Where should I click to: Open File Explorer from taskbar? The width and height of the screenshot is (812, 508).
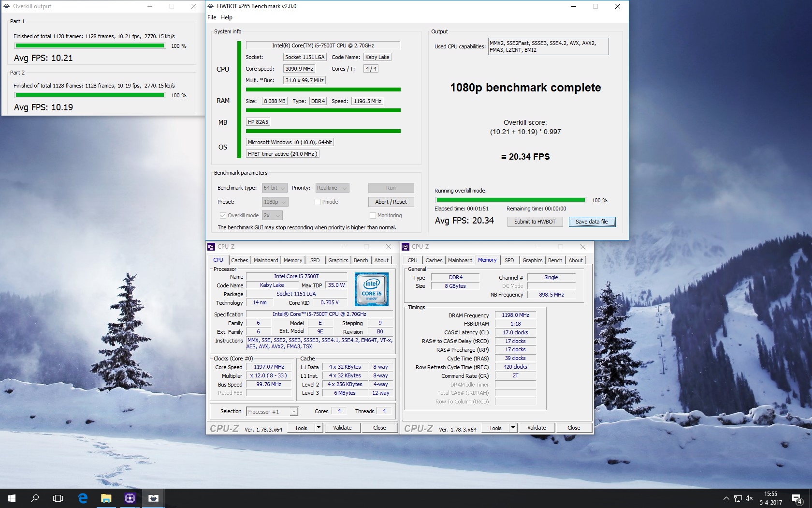pos(106,498)
